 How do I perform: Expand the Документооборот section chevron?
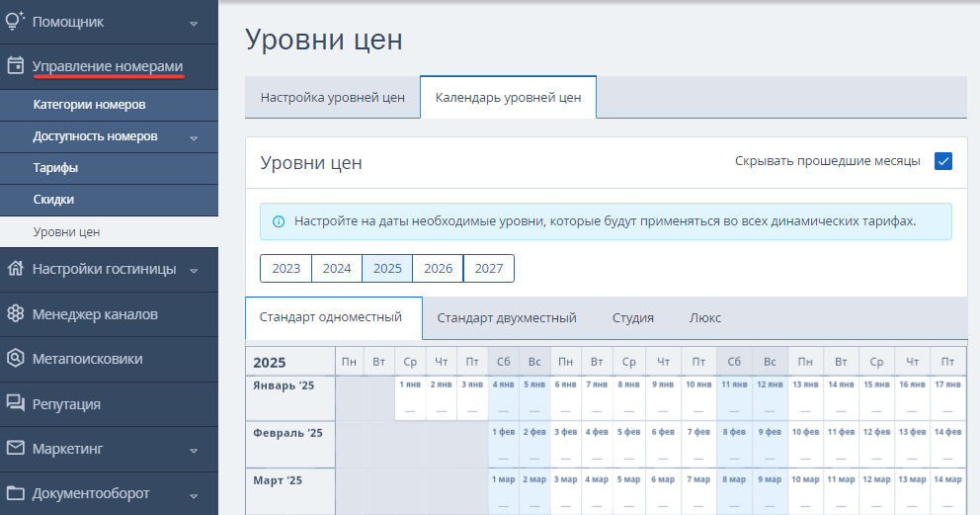pos(194,495)
